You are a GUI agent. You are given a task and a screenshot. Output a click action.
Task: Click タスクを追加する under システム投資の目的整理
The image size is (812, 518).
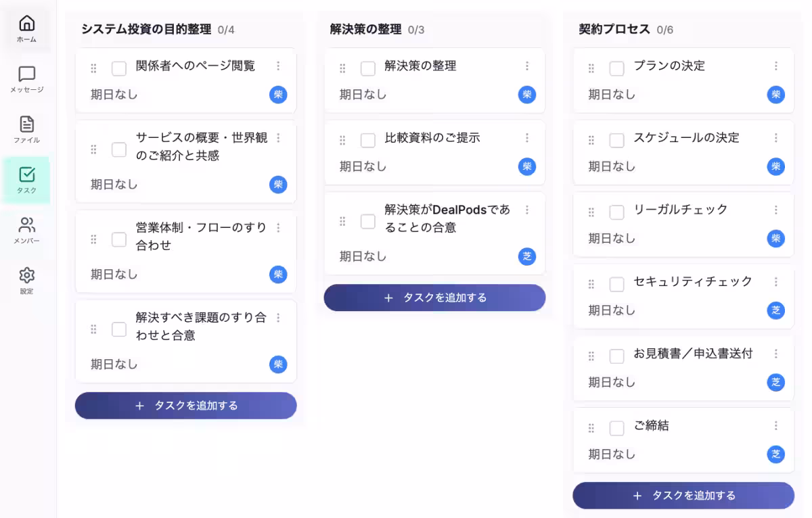click(185, 405)
